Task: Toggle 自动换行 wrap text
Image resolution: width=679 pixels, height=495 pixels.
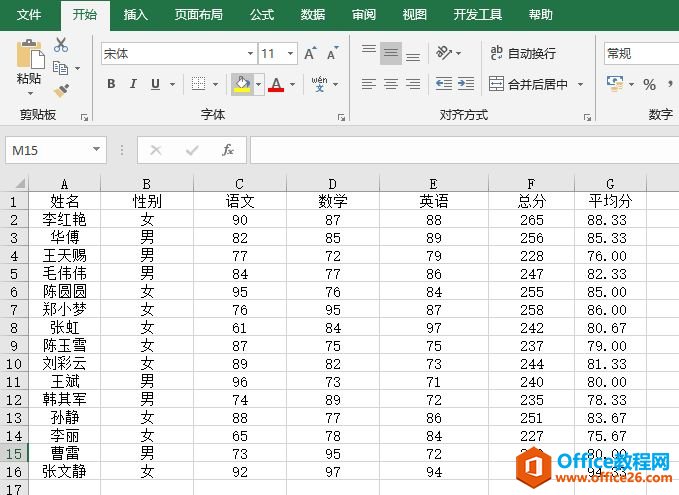Action: [522, 53]
